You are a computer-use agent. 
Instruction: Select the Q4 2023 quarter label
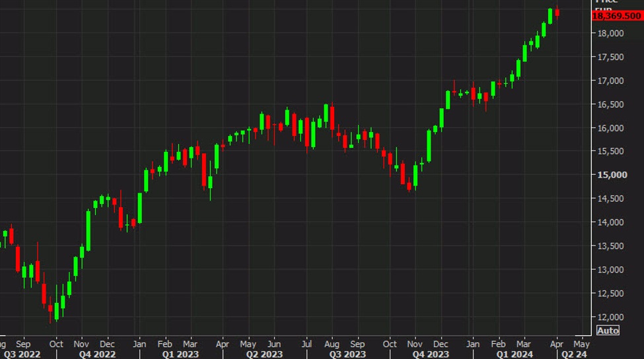point(431,354)
